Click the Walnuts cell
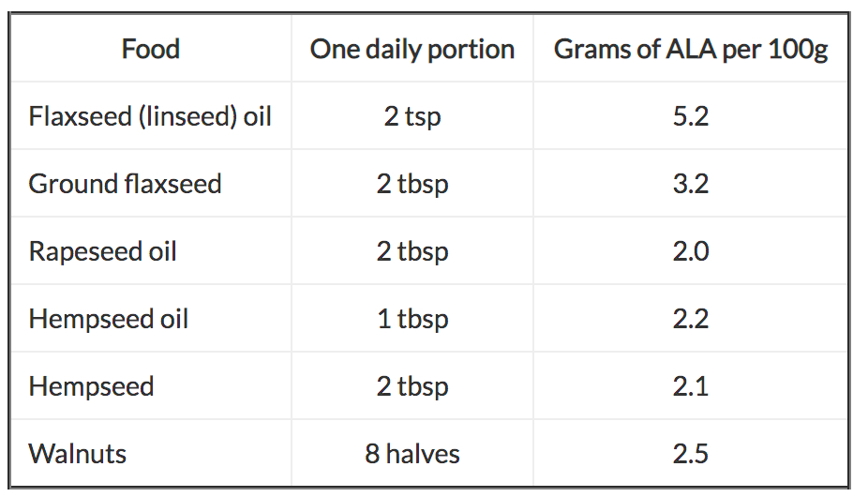This screenshot has width=868, height=497. (78, 454)
